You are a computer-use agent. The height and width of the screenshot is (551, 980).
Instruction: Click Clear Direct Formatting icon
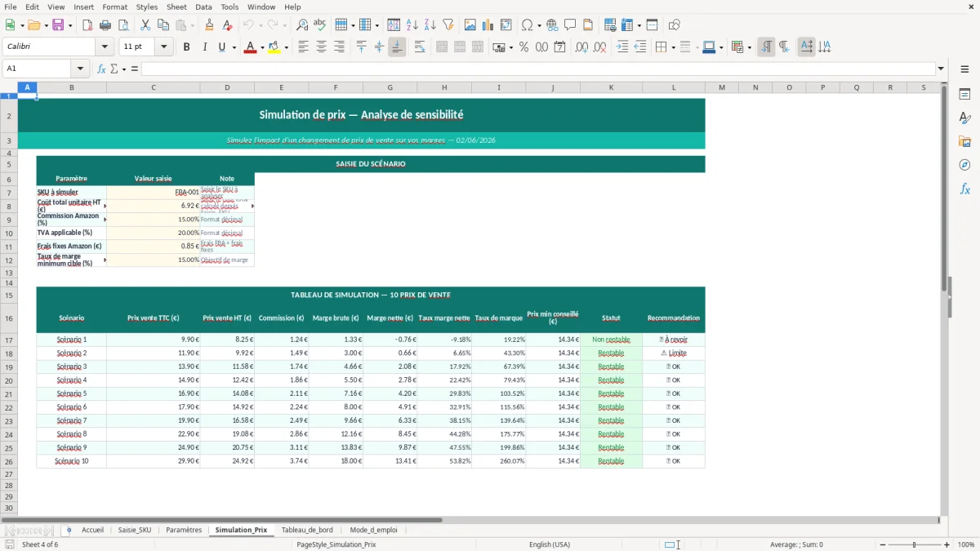pyautogui.click(x=226, y=24)
